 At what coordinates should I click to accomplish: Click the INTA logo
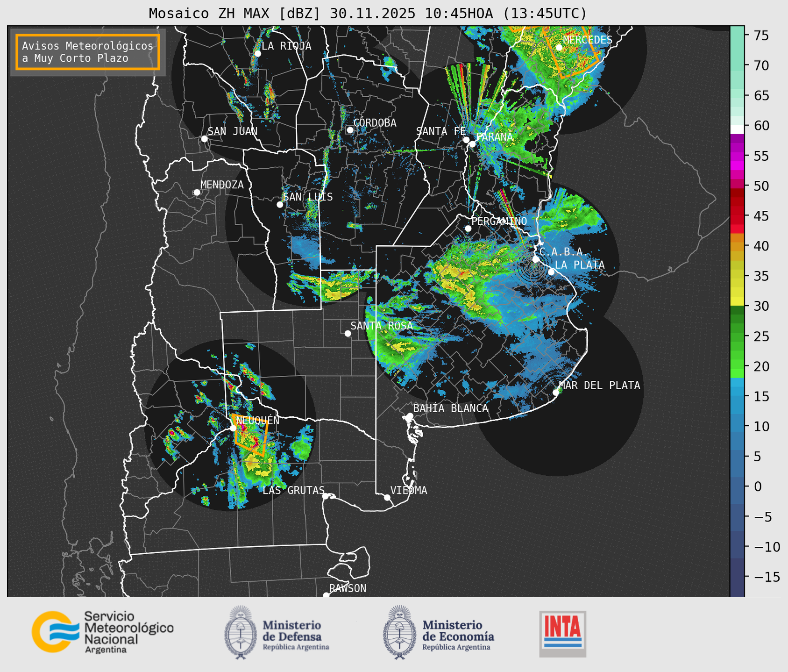point(563,634)
